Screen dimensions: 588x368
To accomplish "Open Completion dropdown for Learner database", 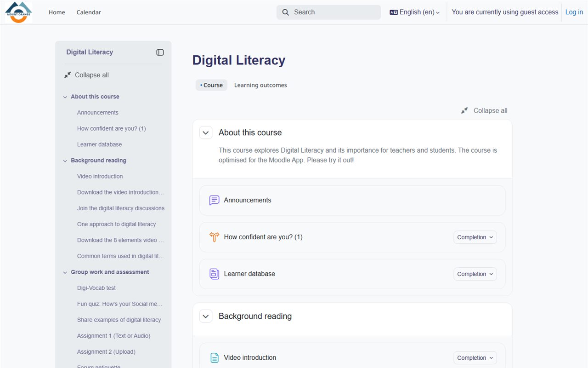I will pyautogui.click(x=475, y=274).
